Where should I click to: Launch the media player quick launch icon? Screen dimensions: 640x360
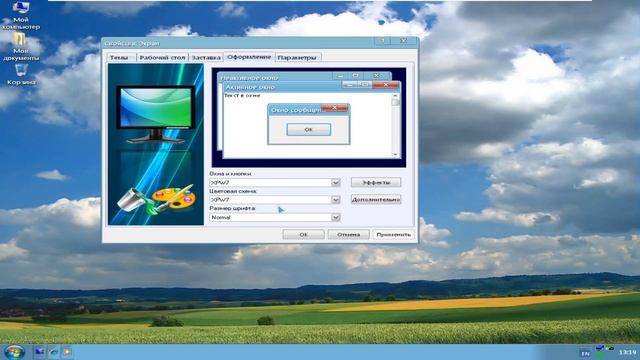click(67, 352)
